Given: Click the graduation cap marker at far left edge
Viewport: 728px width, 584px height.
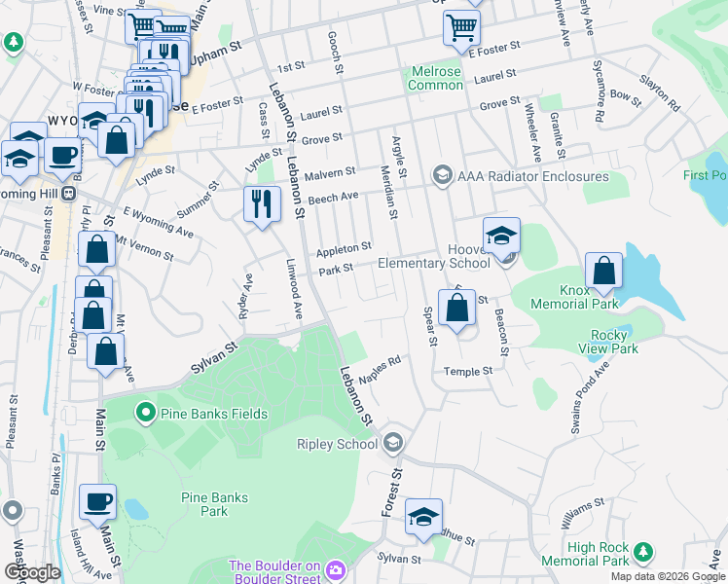Looking at the screenshot, I should [x=19, y=159].
